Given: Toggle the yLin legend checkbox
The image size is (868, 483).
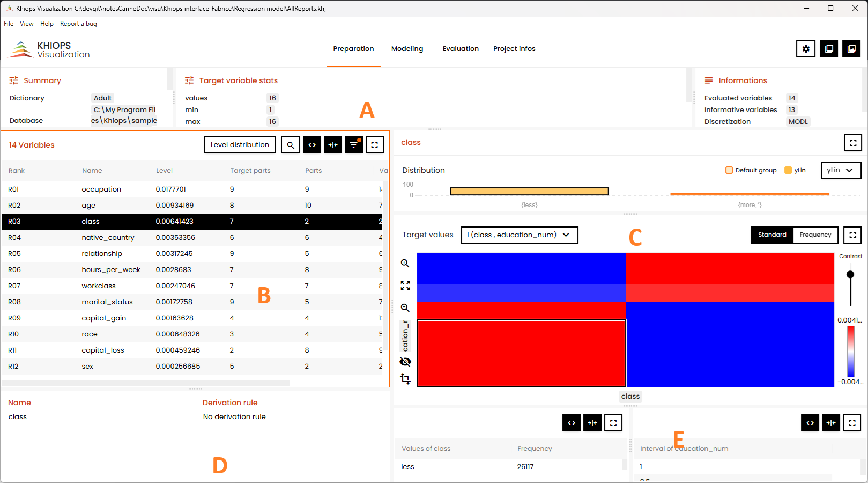Looking at the screenshot, I should [x=788, y=170].
